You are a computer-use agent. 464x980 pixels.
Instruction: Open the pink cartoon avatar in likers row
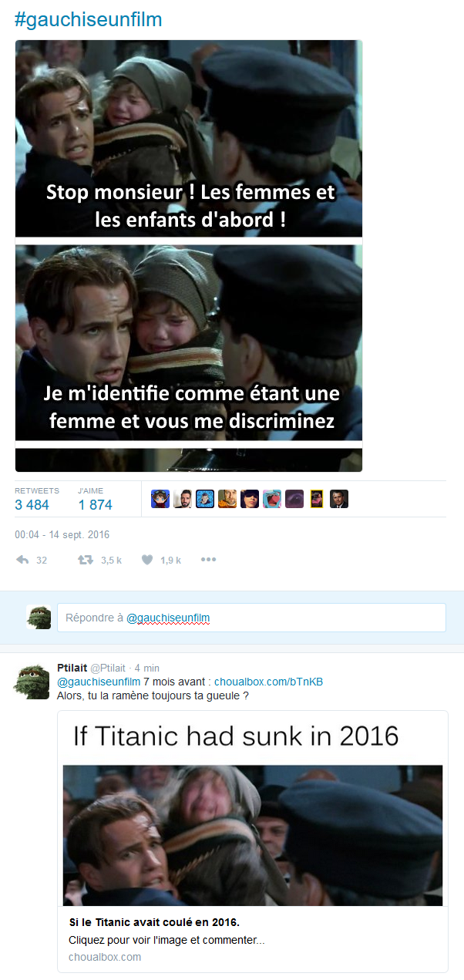pos(272,499)
